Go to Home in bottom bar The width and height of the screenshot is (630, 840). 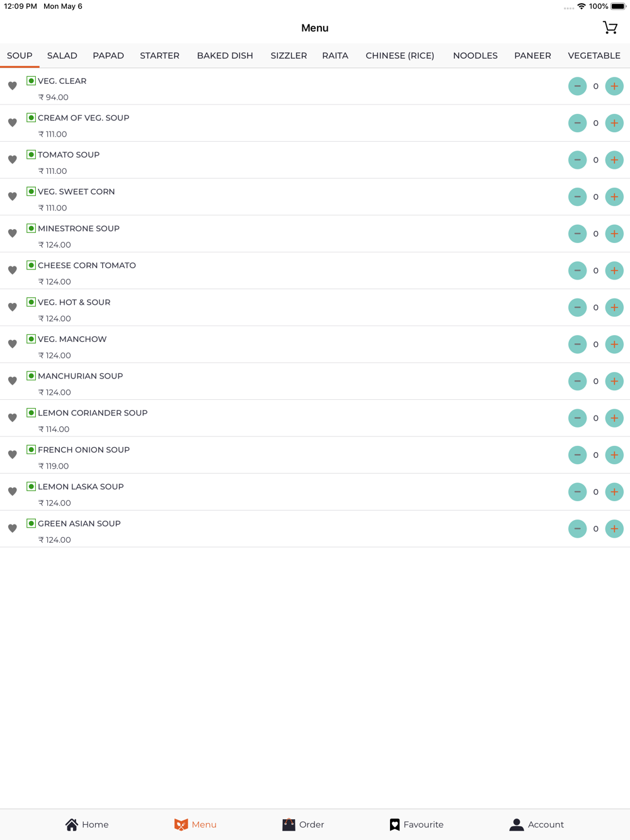(87, 824)
